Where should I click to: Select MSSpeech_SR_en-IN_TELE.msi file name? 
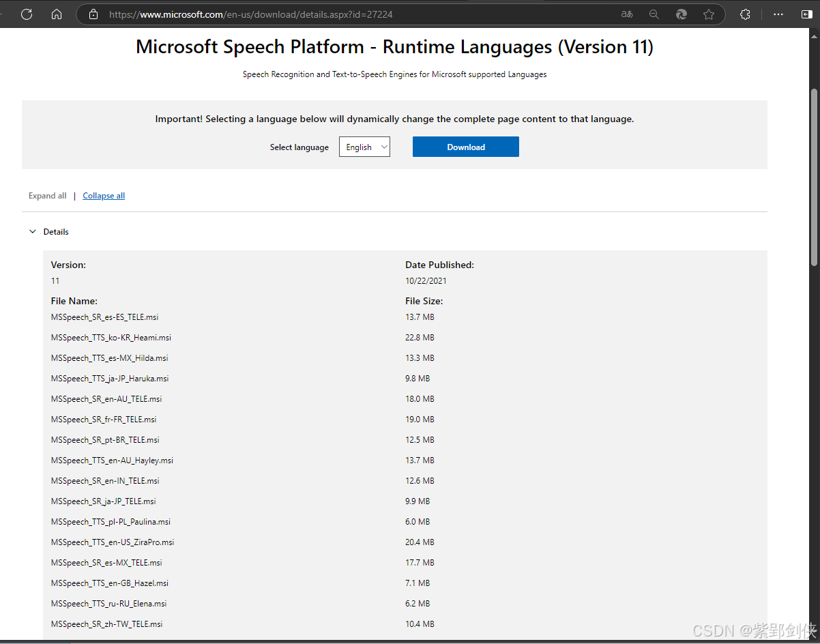coord(105,481)
